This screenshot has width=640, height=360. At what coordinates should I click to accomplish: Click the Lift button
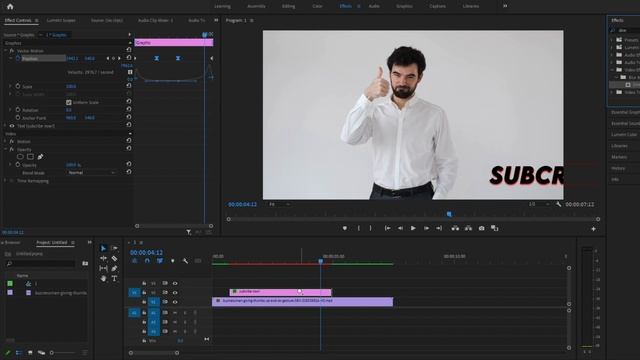click(455, 228)
